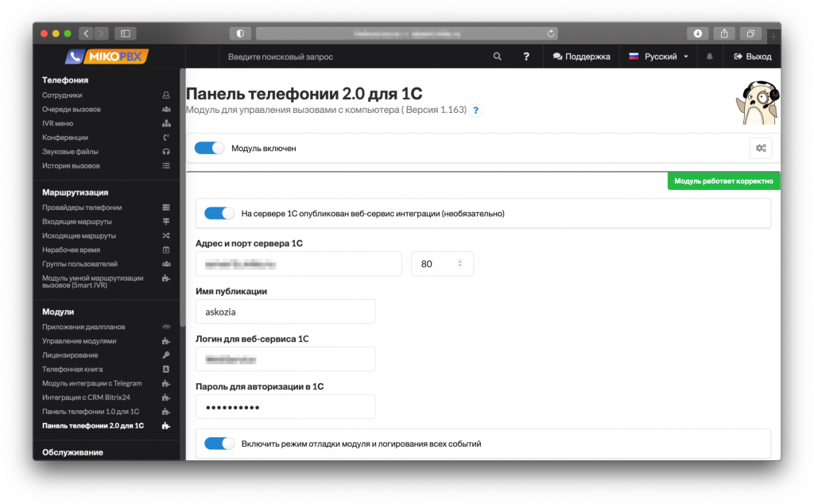
Task: Adjust the server port 80 stepper
Action: point(459,264)
